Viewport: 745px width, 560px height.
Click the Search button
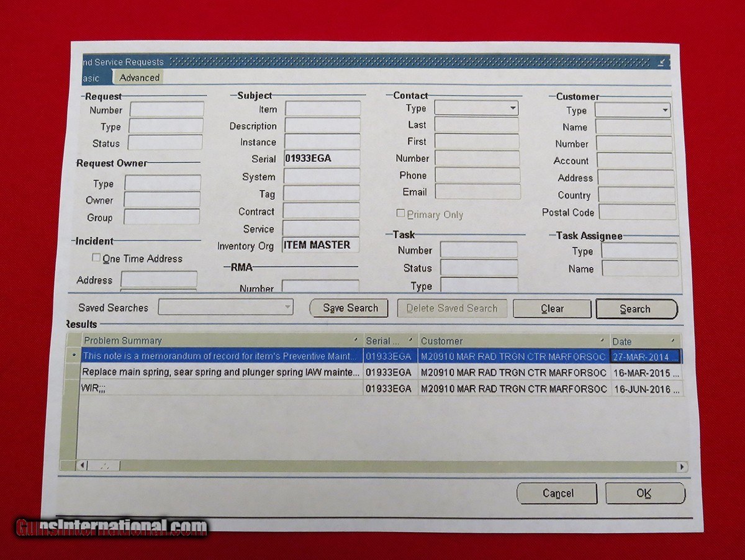tap(636, 309)
